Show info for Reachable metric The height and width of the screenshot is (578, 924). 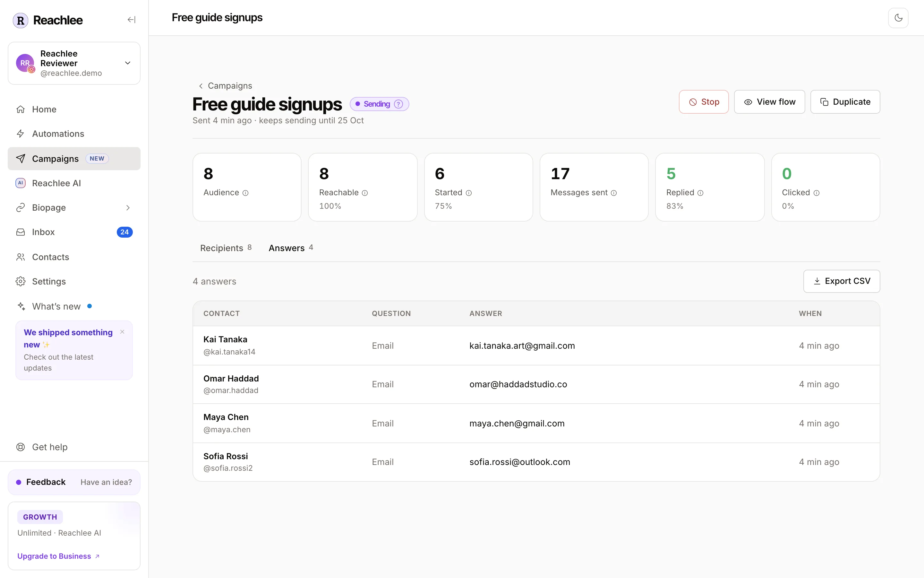click(365, 193)
